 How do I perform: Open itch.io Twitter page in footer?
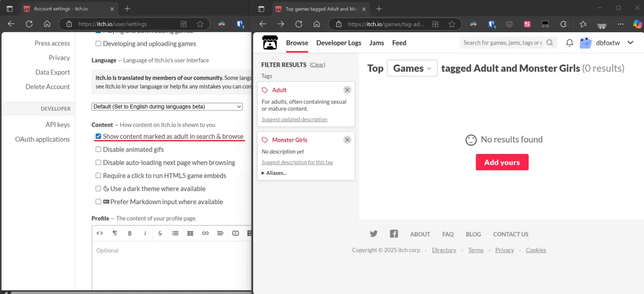(374, 234)
